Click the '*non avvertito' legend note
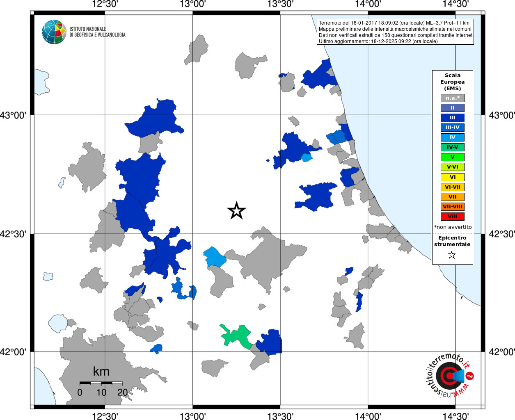This screenshot has width=515, height=420. click(x=453, y=227)
